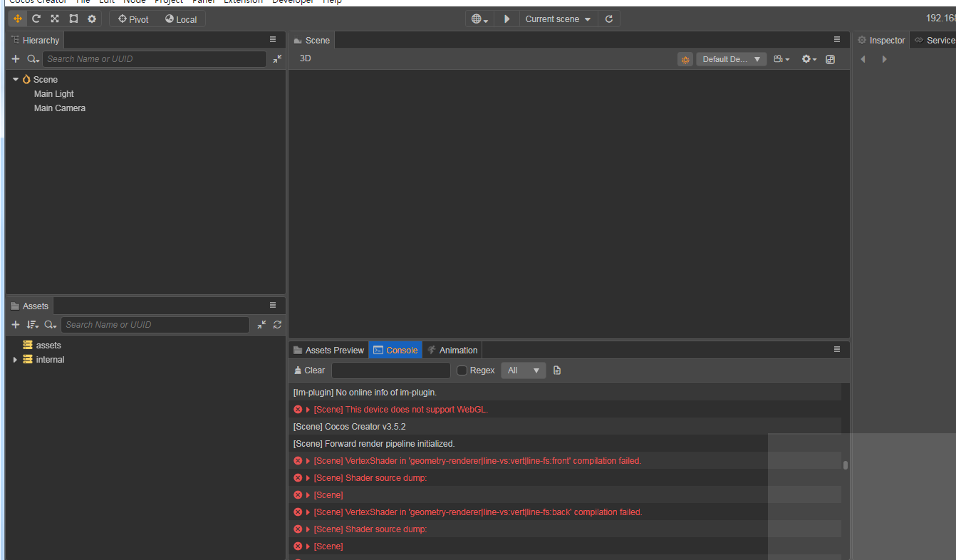Viewport: 956px width, 560px height.
Task: Open the All log level filter dropdown
Action: [523, 370]
